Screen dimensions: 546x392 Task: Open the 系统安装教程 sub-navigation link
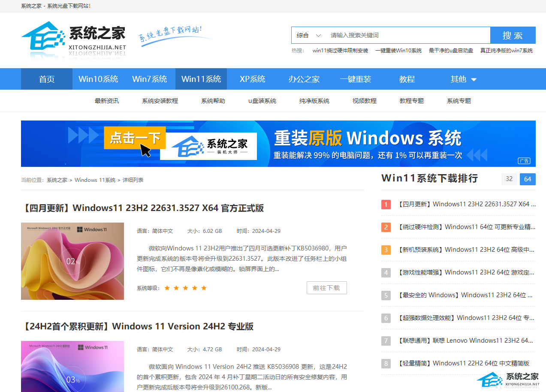[x=160, y=101]
